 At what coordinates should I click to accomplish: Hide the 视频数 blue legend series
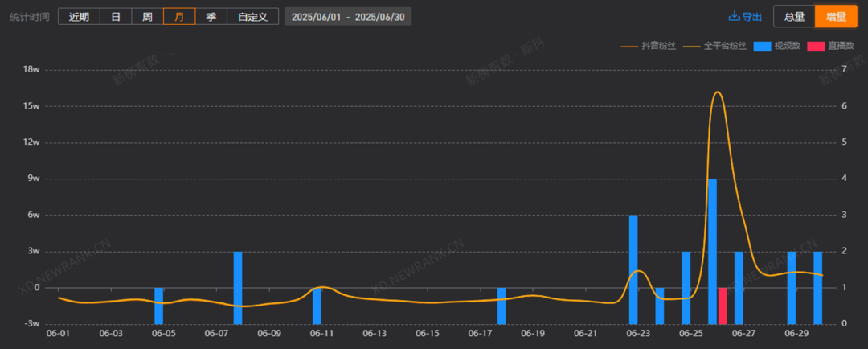pyautogui.click(x=776, y=47)
